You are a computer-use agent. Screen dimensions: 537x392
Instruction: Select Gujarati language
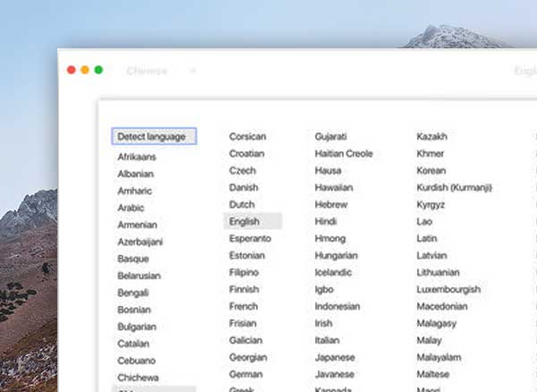click(x=331, y=137)
